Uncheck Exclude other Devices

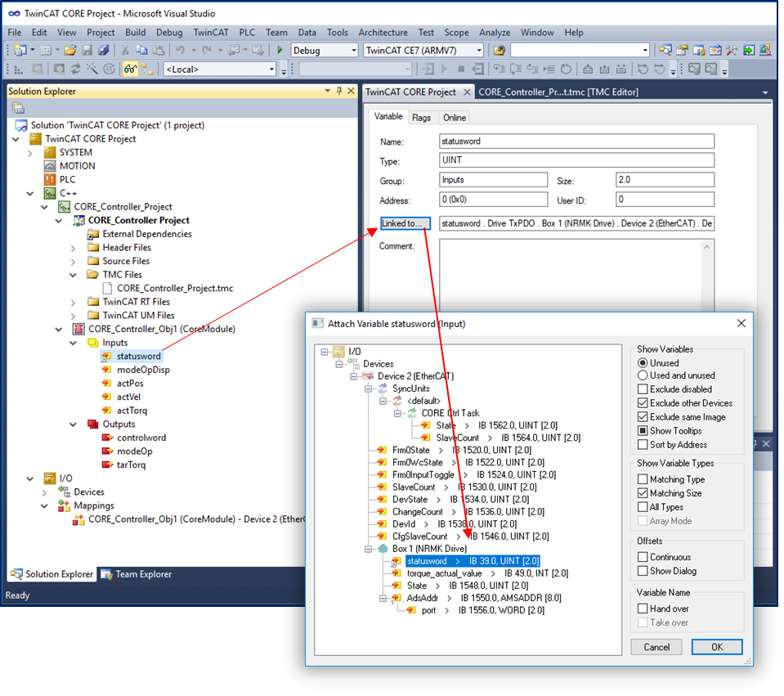(643, 403)
